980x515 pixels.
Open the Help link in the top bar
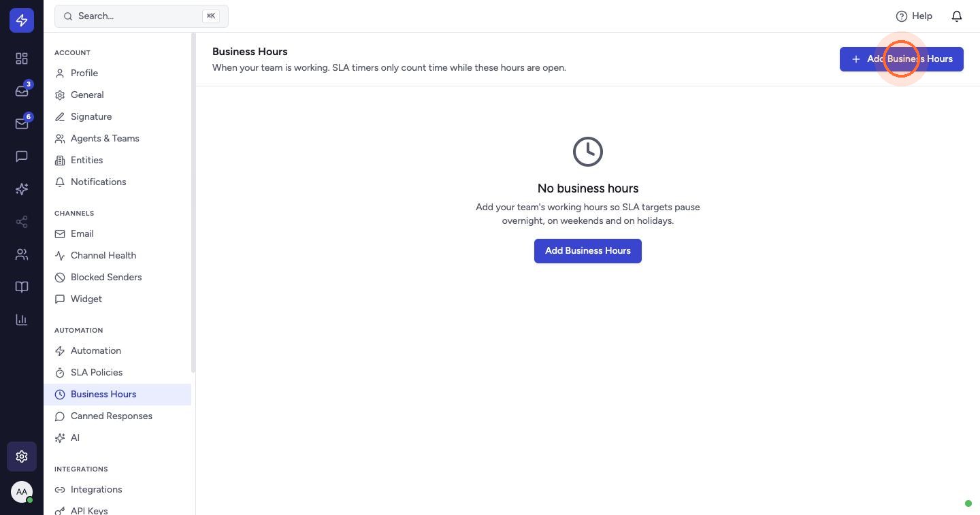click(x=914, y=16)
